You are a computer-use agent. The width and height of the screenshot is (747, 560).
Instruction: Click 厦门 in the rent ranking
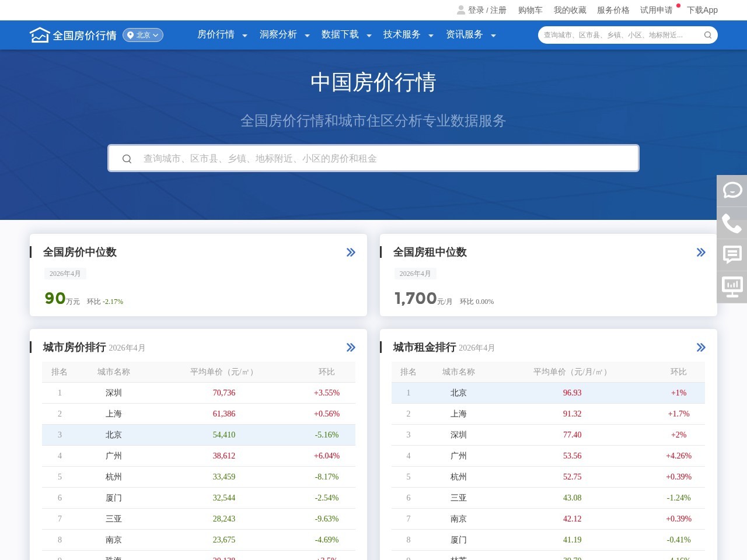point(459,540)
